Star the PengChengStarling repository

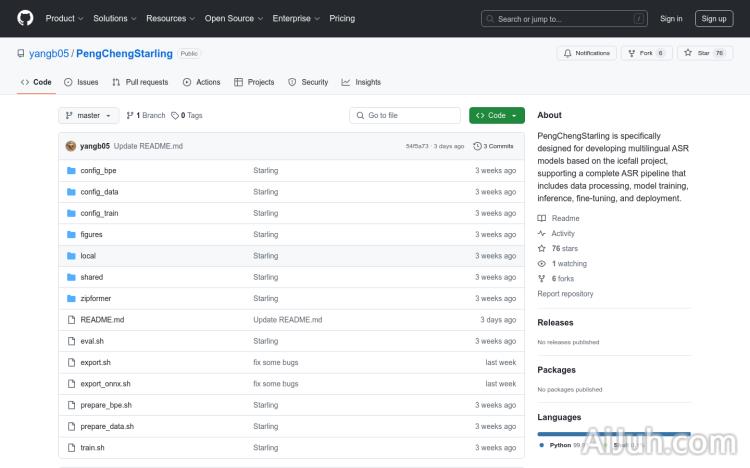tap(705, 53)
